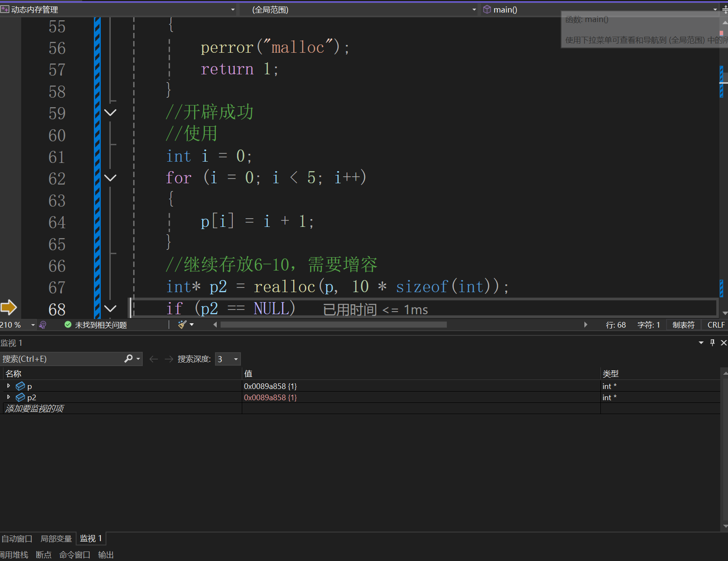Click the project icon beside 动态内存管理
The image size is (728, 561).
pyautogui.click(x=5, y=9)
